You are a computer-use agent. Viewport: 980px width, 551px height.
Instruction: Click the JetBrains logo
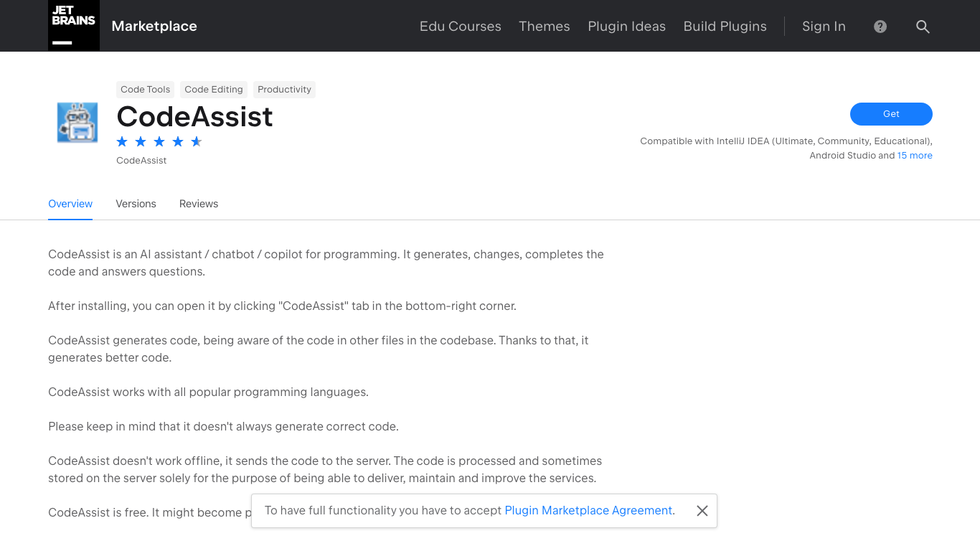coord(74,25)
